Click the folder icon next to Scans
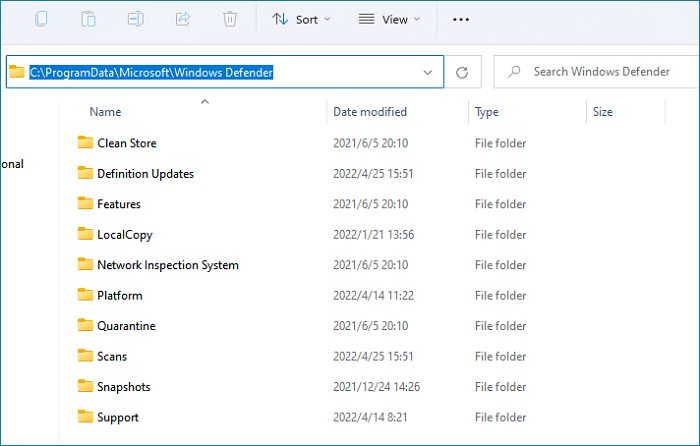This screenshot has height=446, width=700. (x=85, y=356)
